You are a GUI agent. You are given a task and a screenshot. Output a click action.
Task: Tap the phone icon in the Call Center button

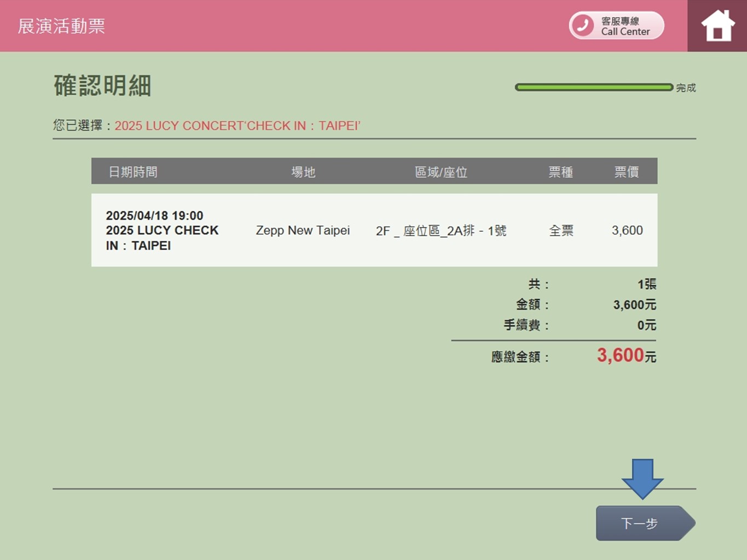[582, 25]
